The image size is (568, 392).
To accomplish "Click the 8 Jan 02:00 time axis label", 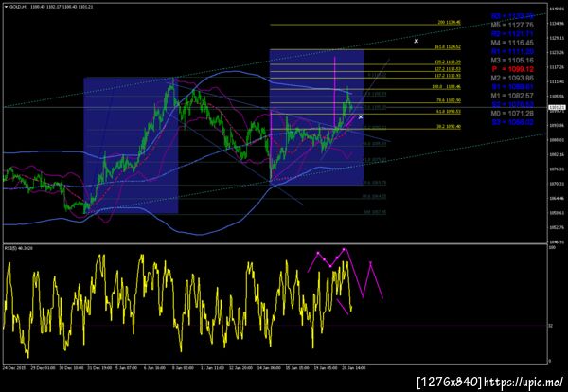I will (183, 367).
